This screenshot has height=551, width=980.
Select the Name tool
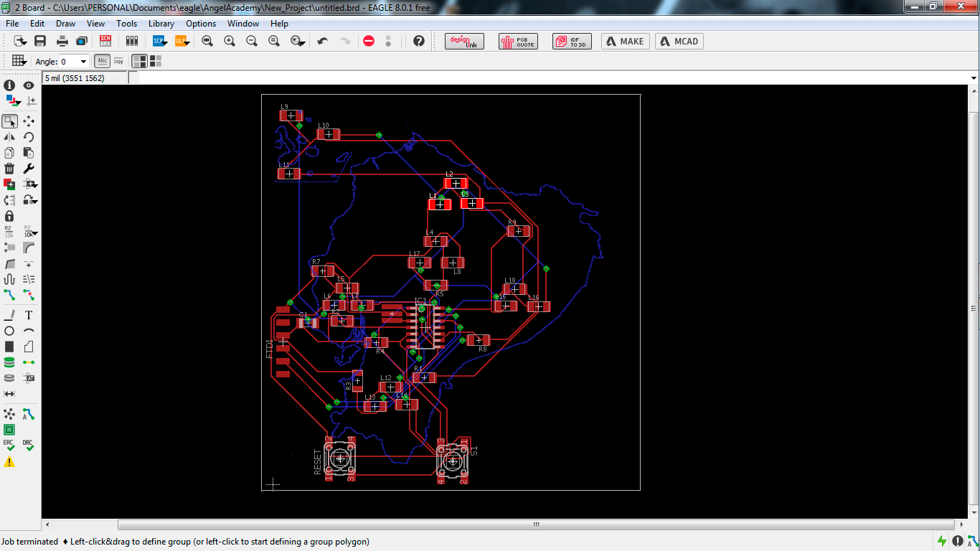click(x=9, y=232)
